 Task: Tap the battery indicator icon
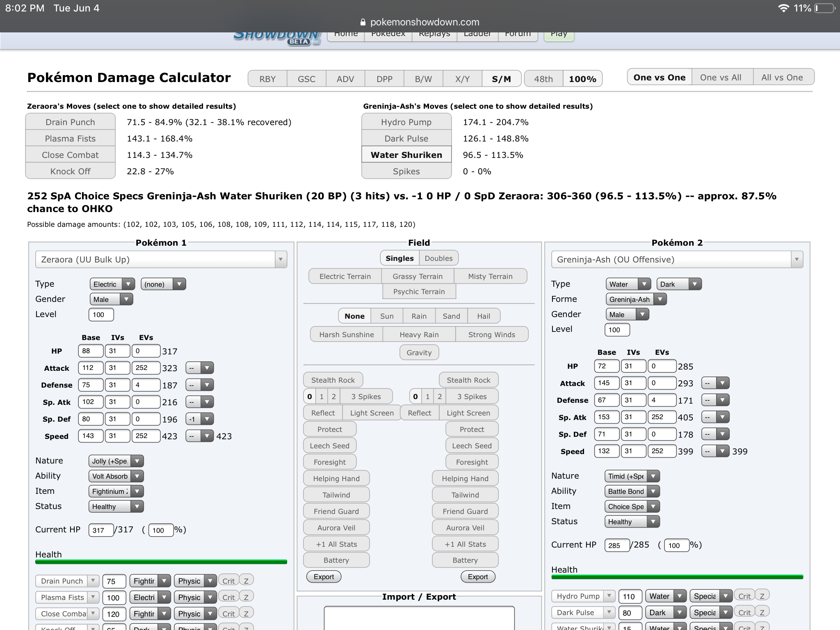coord(825,8)
